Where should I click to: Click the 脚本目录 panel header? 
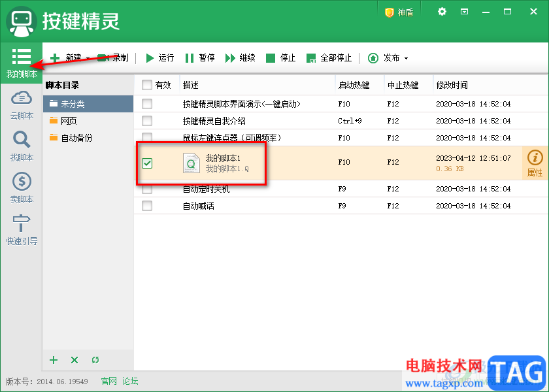(62, 85)
